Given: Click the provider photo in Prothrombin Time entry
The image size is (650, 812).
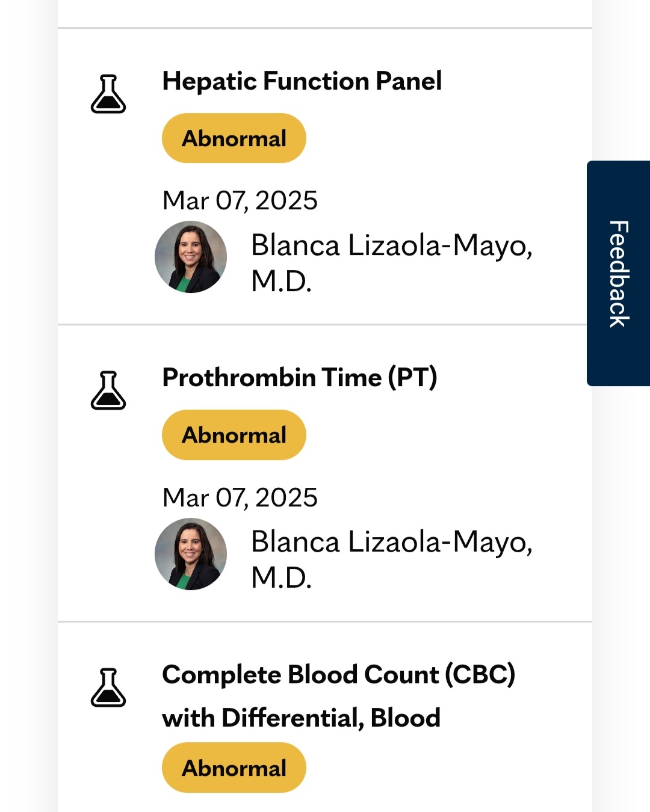Looking at the screenshot, I should click(x=191, y=554).
